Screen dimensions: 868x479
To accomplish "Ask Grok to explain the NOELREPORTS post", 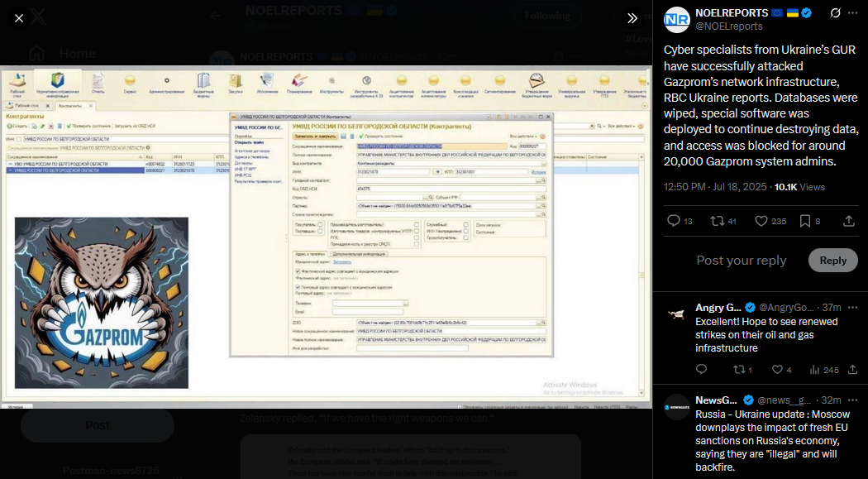I will tap(833, 12).
